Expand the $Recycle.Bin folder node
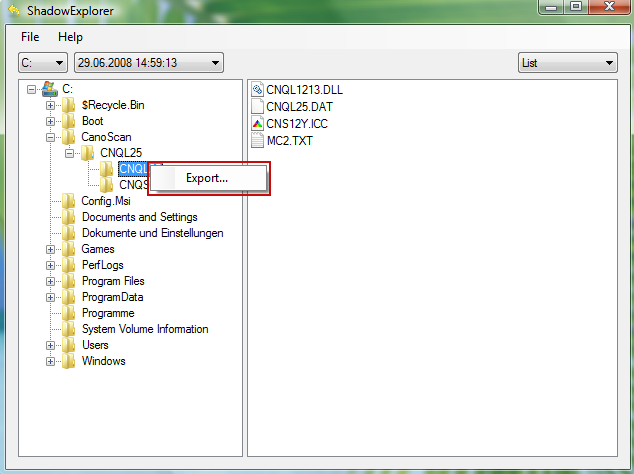 pos(51,105)
